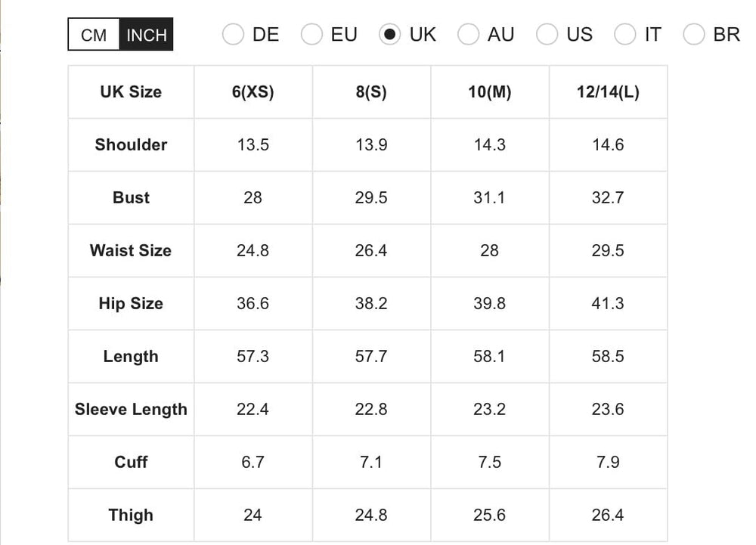Select the BR sizing radio button
The width and height of the screenshot is (756, 545).
click(693, 34)
